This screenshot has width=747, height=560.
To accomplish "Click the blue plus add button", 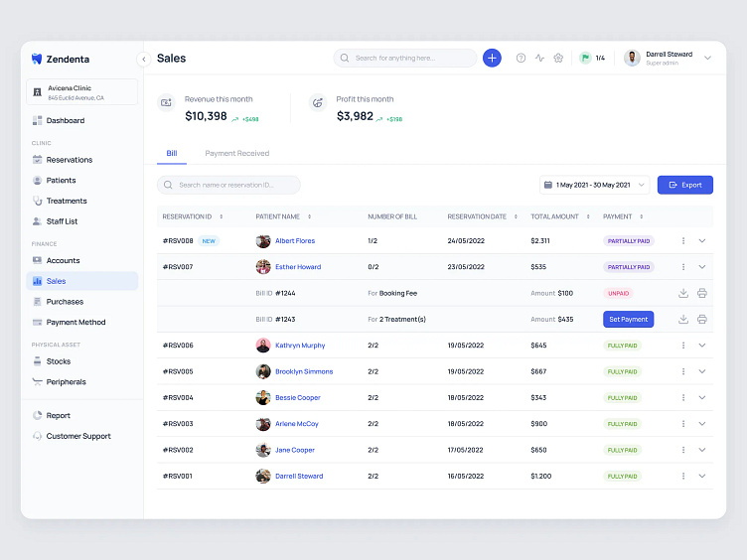I will tap(492, 59).
